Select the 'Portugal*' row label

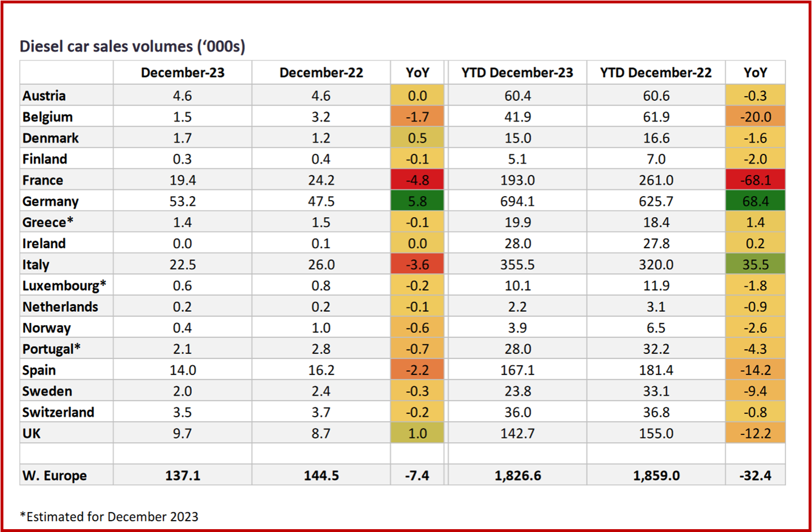coord(51,349)
